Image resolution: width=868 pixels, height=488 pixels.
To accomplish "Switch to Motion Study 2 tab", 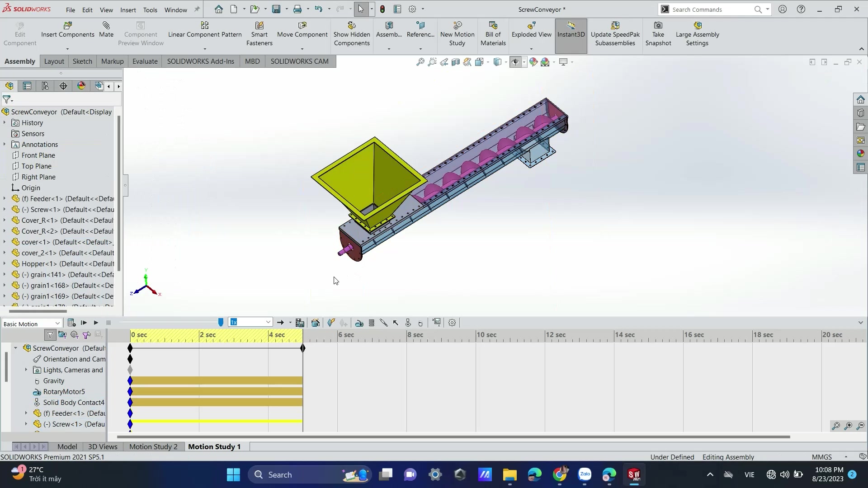I will [x=153, y=446].
